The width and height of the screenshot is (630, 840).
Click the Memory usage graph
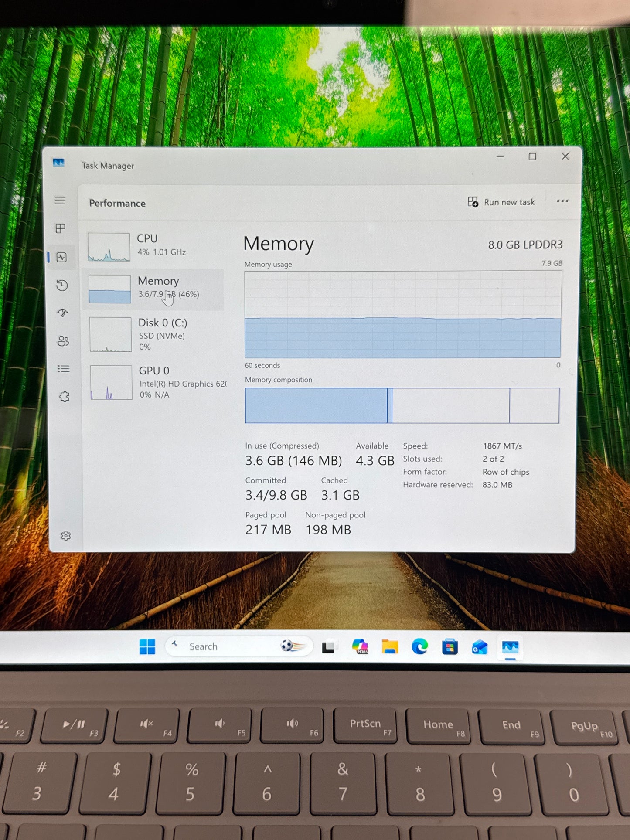pyautogui.click(x=403, y=314)
